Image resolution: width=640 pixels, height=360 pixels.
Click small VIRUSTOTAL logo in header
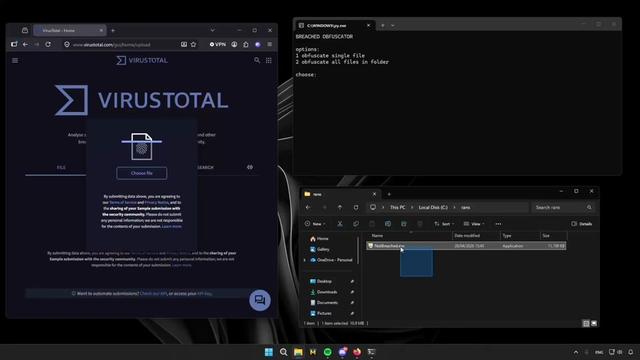(142, 60)
